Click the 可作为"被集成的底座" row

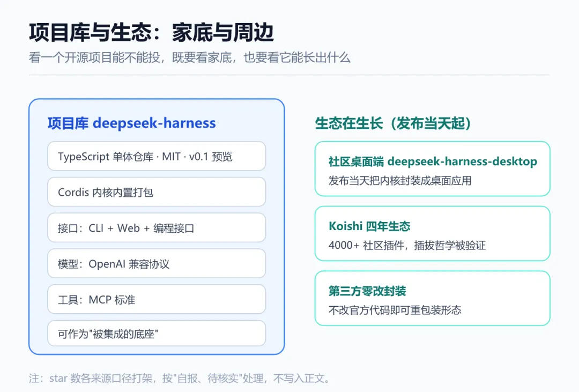click(x=157, y=334)
